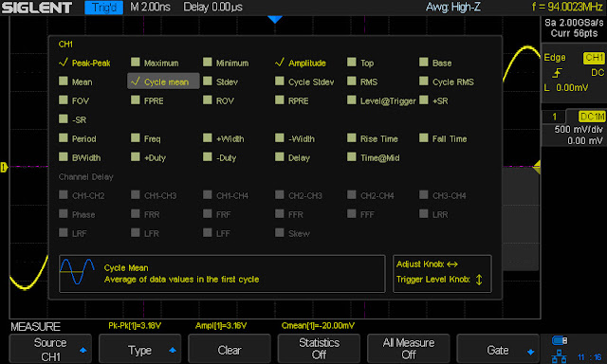Select the Delay 0.00µs readout
This screenshot has width=607, height=364.
point(212,7)
